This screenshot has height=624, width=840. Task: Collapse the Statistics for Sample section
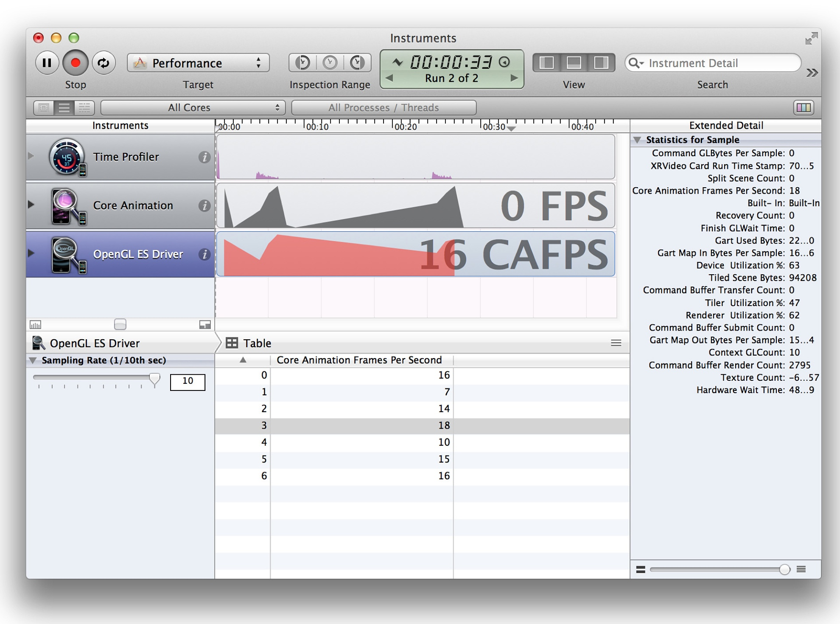[x=637, y=140]
